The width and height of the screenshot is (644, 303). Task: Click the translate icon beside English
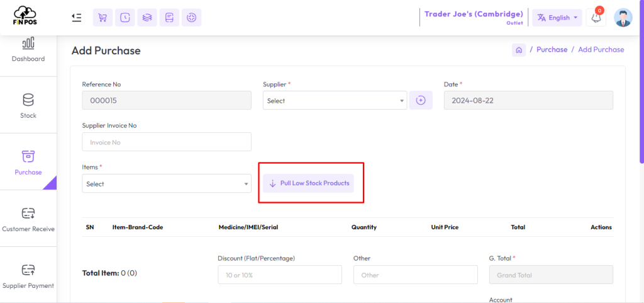coord(541,18)
